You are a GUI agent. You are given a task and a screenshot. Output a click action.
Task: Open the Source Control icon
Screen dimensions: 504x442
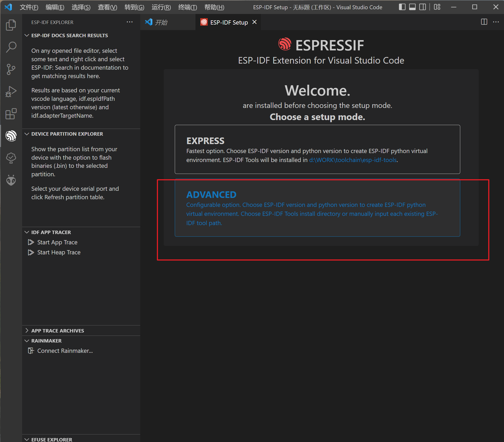point(11,69)
